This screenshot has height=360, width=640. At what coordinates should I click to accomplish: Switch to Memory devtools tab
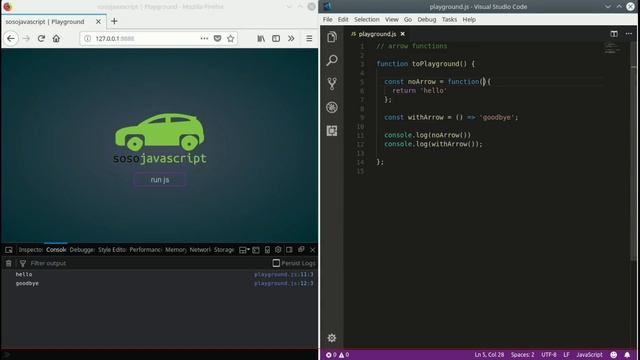pos(176,250)
